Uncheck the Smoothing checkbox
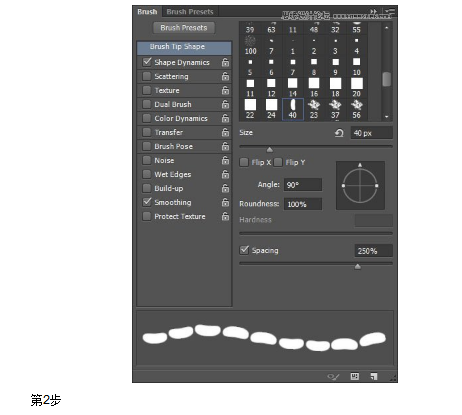Screen dimensions: 462x415 coord(147,202)
